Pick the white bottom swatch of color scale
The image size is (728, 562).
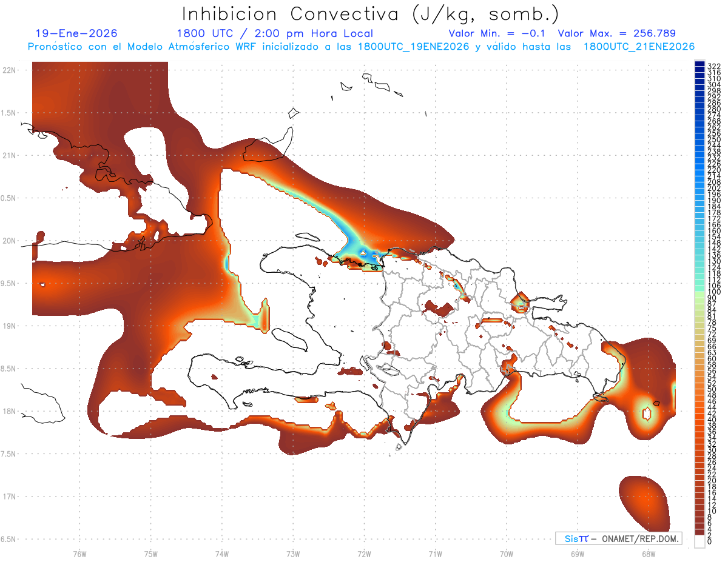pyautogui.click(x=699, y=540)
